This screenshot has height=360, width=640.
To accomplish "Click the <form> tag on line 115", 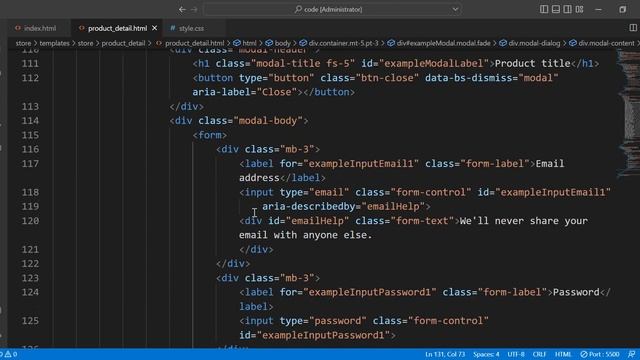I will (210, 135).
